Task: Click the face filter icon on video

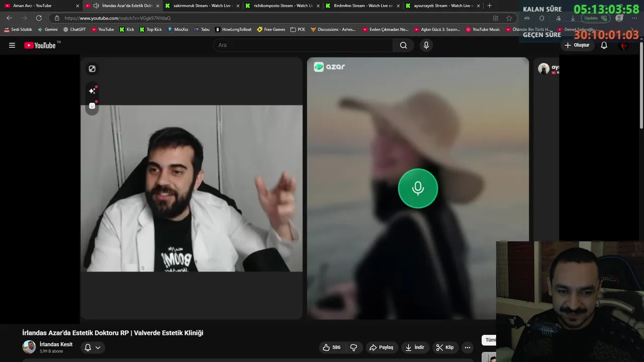Action: click(92, 106)
